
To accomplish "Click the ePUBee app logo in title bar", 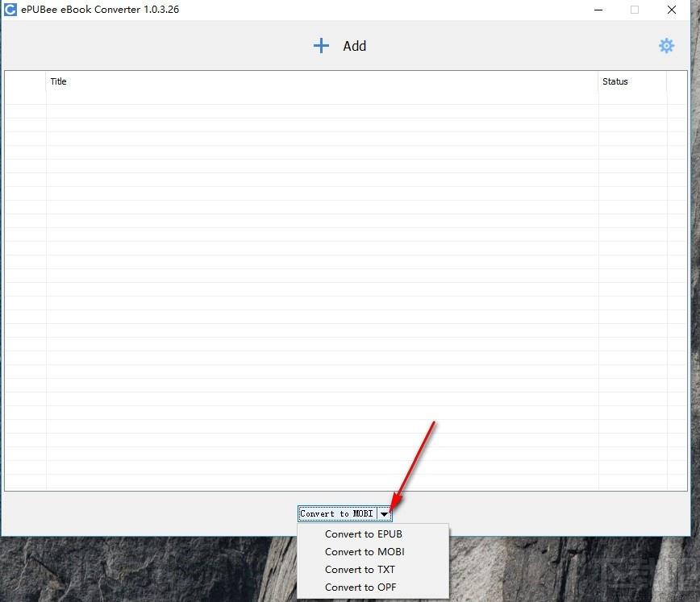I will [x=10, y=10].
